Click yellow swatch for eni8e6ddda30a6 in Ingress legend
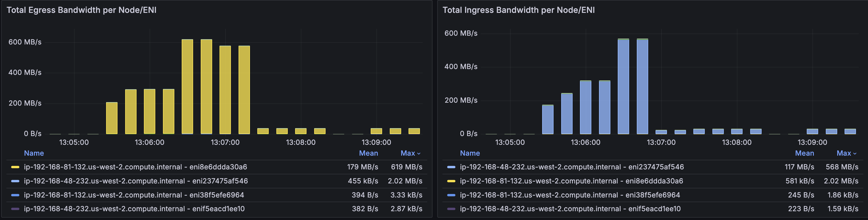 (451, 181)
